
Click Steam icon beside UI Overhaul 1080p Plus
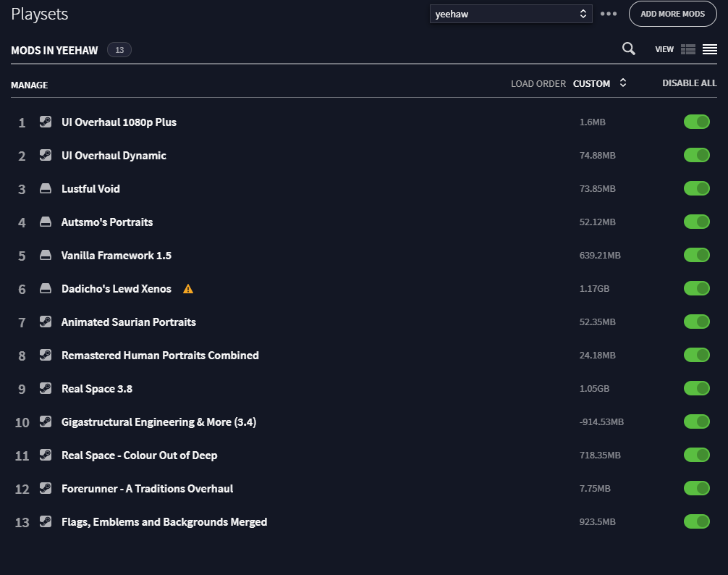point(46,122)
